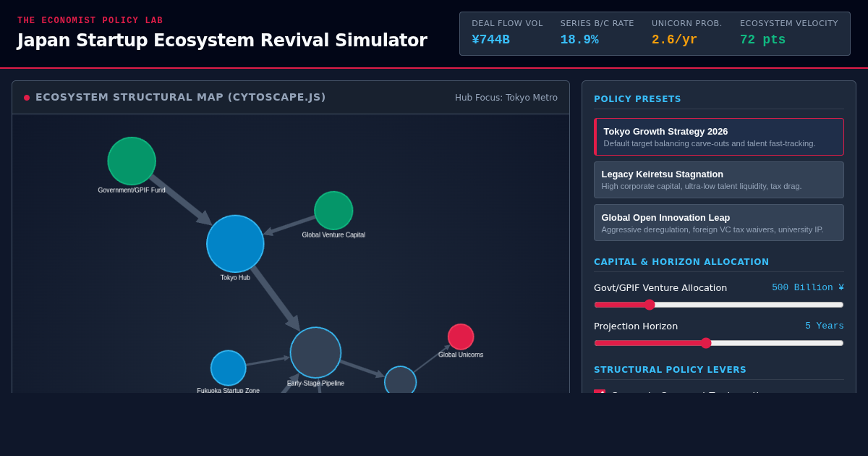Click the Policy Presets section heading
The height and width of the screenshot is (456, 868).
coord(637,99)
